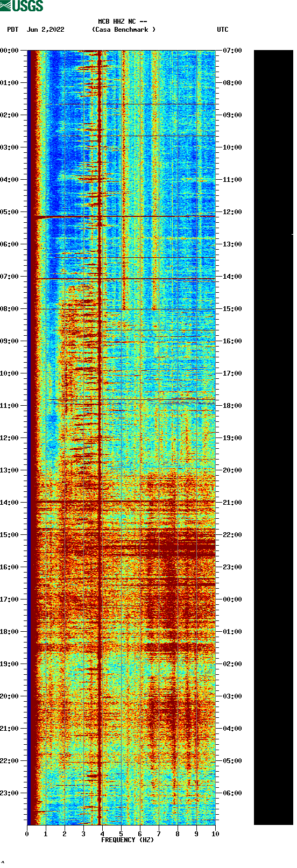Screen dimensions: 297x868
Task: Click the '(Casa Benchmark )' subtitle
Action: (x=124, y=30)
